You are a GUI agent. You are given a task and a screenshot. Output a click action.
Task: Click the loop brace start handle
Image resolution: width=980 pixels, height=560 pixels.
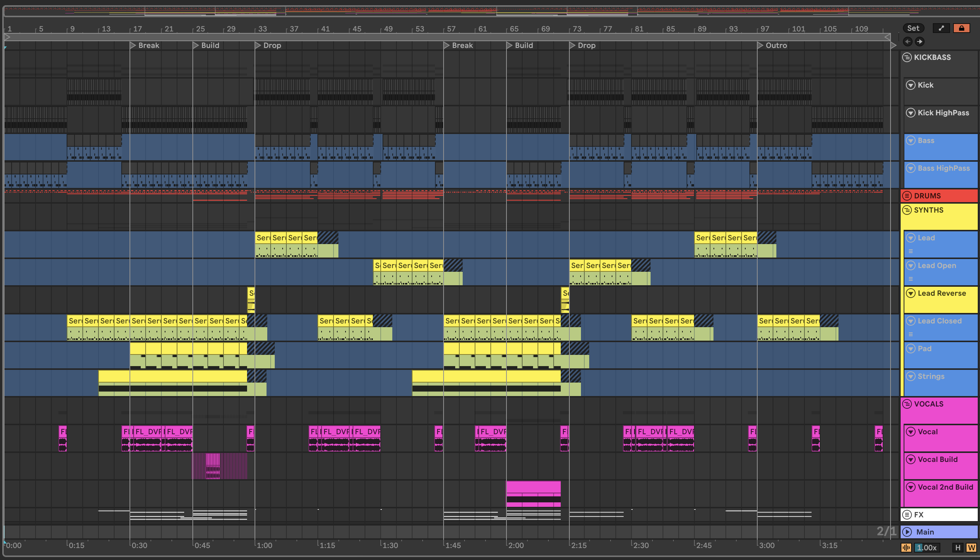[x=7, y=37]
